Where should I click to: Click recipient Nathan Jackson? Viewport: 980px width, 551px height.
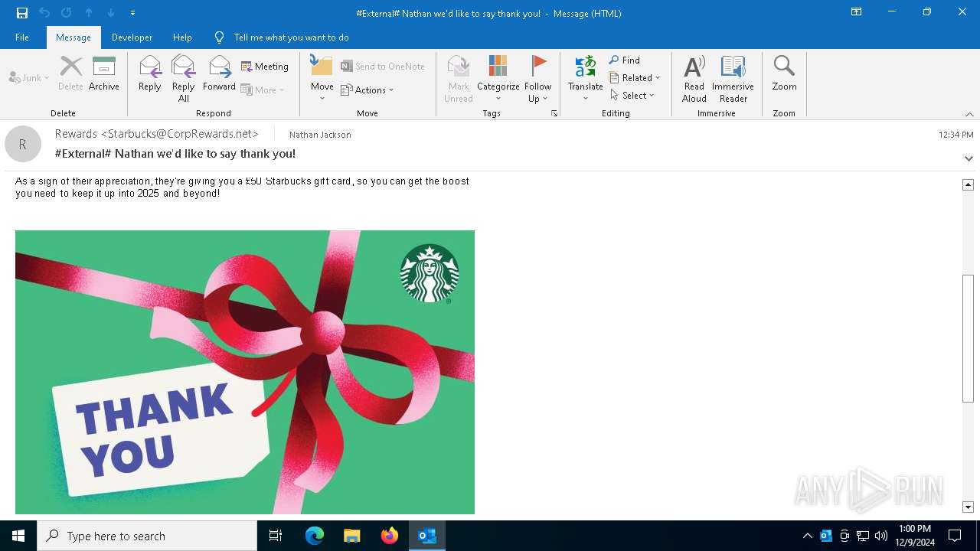click(320, 135)
